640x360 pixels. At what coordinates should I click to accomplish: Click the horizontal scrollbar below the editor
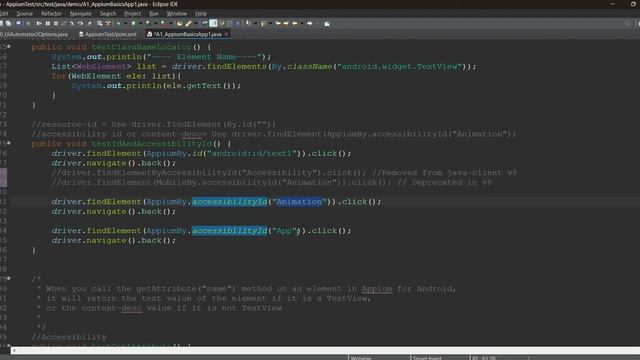coord(325,351)
